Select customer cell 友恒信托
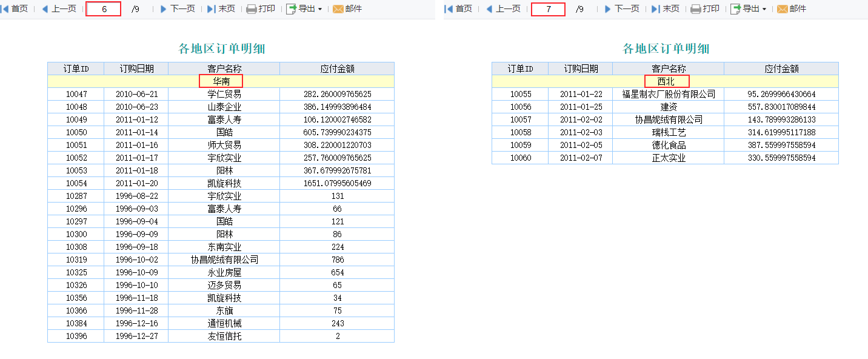 [224, 336]
